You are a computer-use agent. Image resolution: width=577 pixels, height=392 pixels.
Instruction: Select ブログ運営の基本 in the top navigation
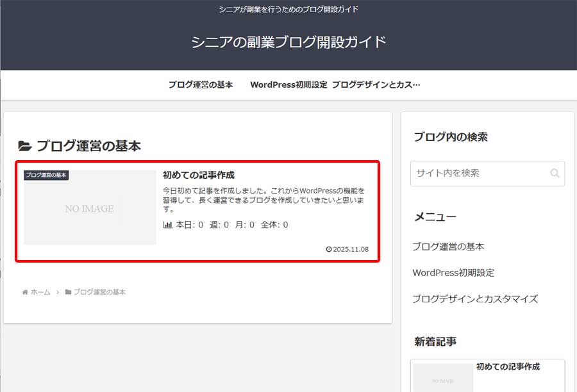tap(200, 84)
